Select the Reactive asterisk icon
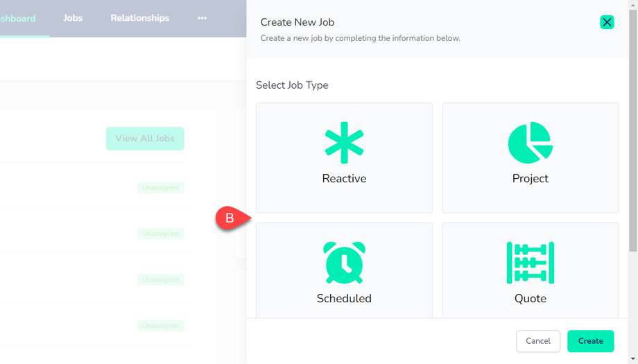 pos(344,143)
